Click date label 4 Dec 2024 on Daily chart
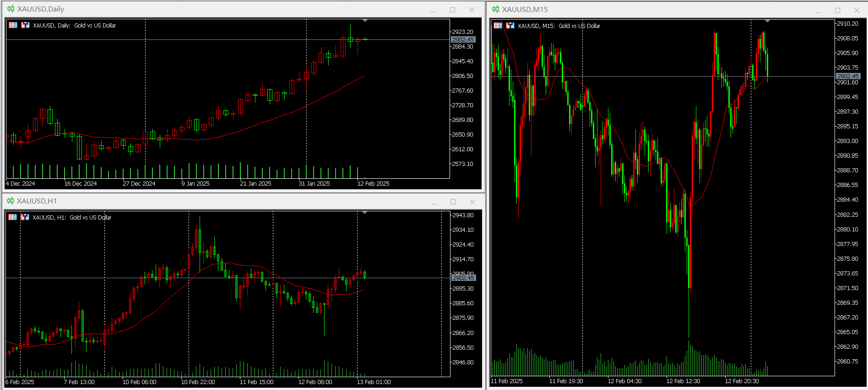Screen dimensions: 868x390 click(21, 184)
